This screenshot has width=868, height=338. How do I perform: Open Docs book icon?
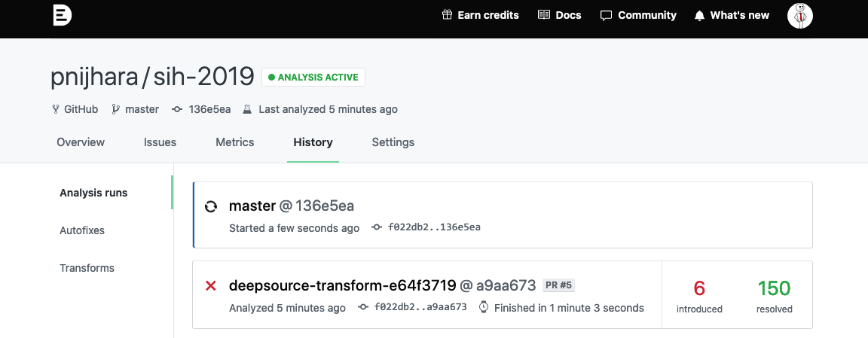point(544,15)
